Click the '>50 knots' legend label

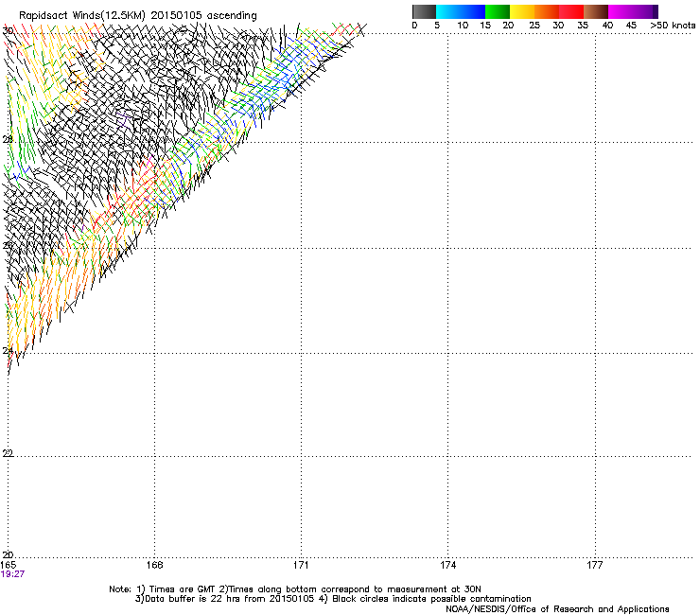tap(673, 26)
